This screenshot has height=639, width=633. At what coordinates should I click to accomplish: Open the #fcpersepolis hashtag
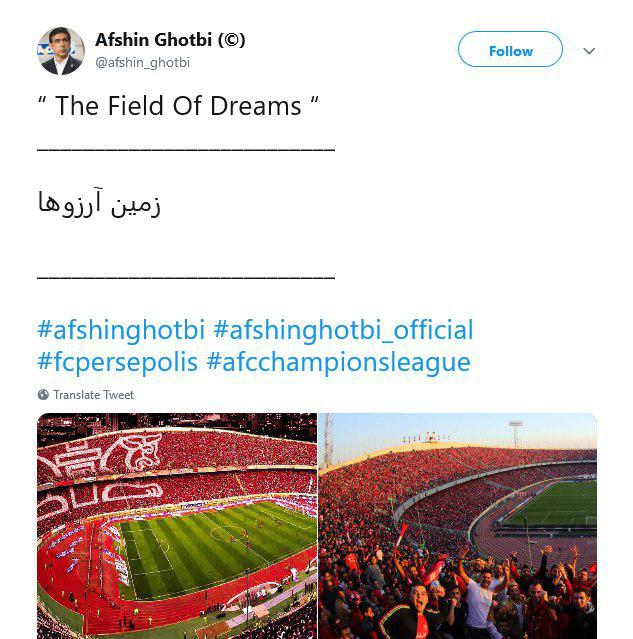117,362
